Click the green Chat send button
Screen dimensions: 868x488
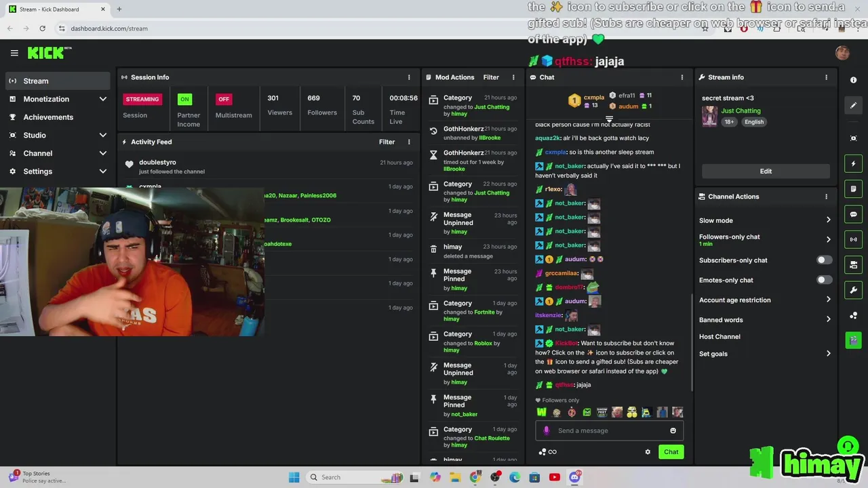pyautogui.click(x=671, y=452)
